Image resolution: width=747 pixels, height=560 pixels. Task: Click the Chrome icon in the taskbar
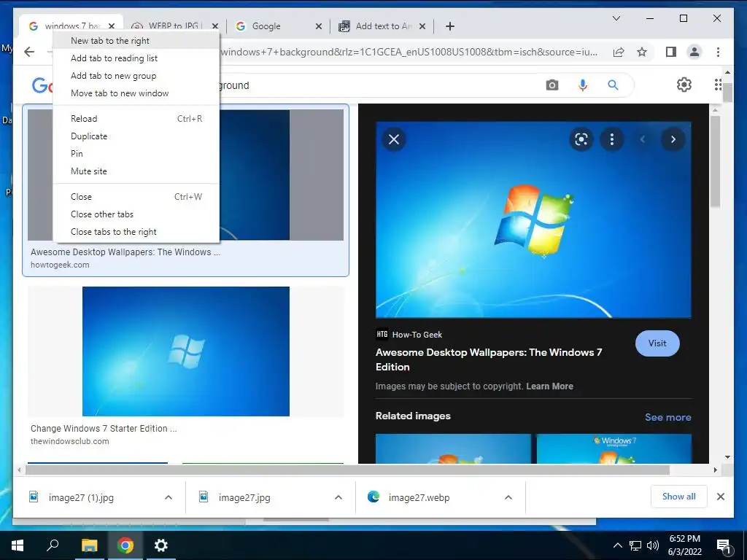click(x=125, y=545)
